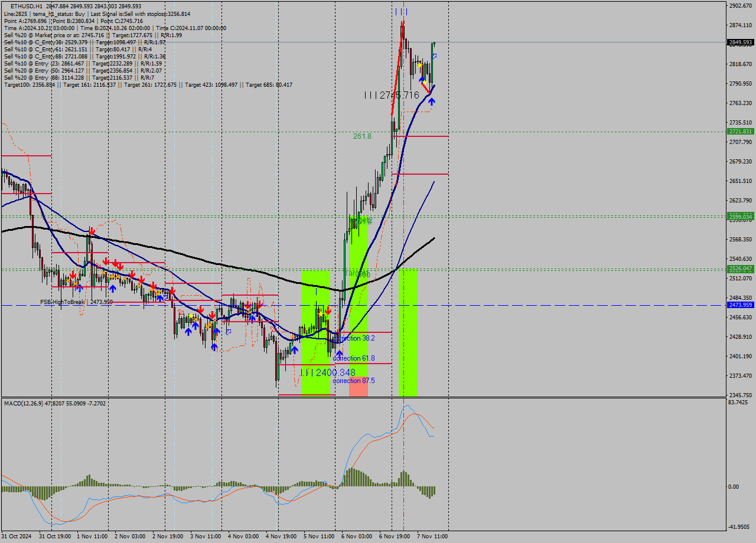Click the 2456.630 price axis value

(x=740, y=318)
